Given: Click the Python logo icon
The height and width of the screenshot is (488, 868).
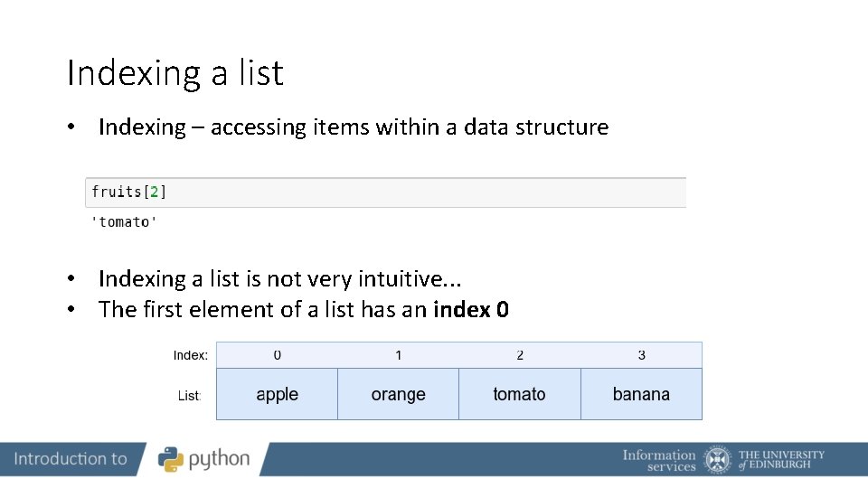Looking at the screenshot, I should tap(171, 459).
